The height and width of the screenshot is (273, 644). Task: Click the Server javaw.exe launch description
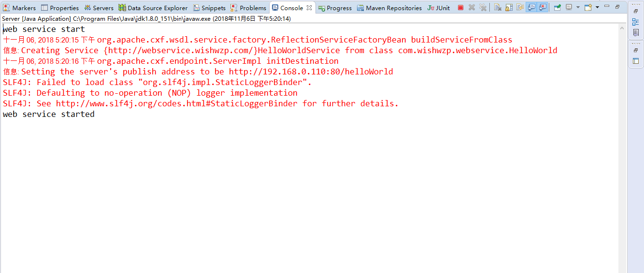coord(146,18)
